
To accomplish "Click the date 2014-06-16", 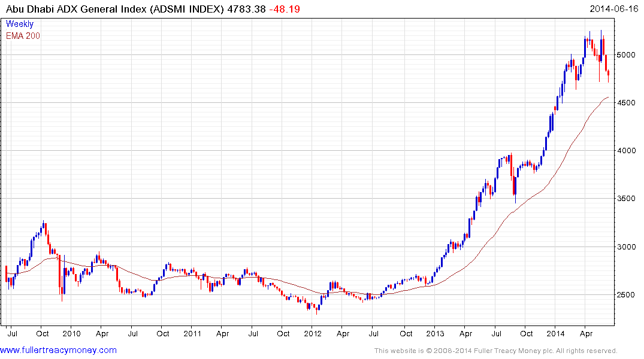I will (613, 9).
